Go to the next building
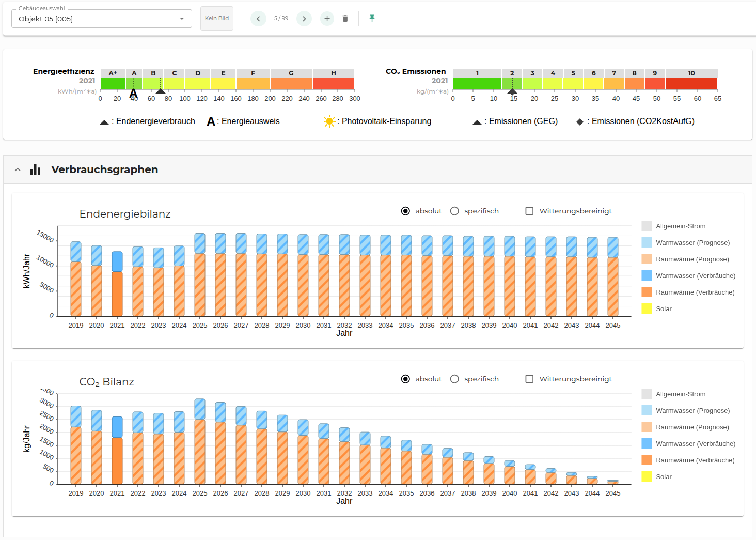 click(304, 19)
